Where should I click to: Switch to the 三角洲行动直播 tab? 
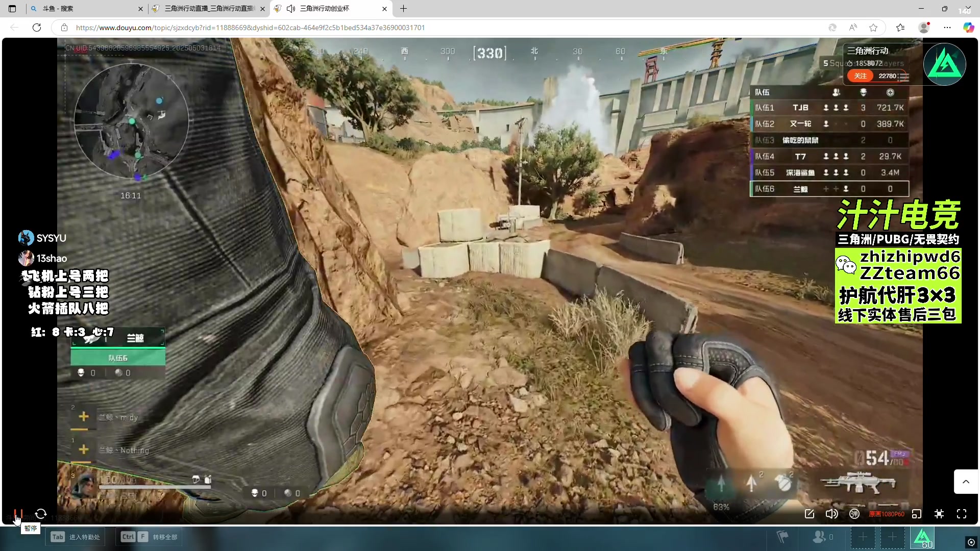(x=209, y=9)
